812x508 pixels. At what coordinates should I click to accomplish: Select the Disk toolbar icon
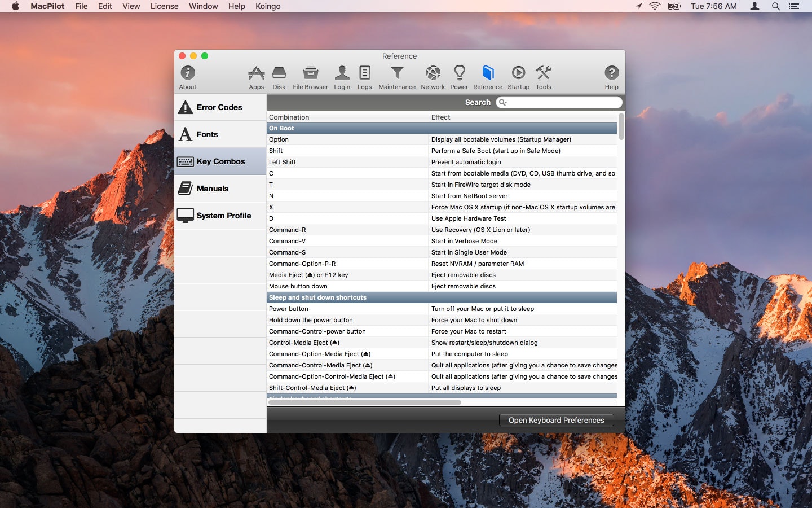click(279, 77)
